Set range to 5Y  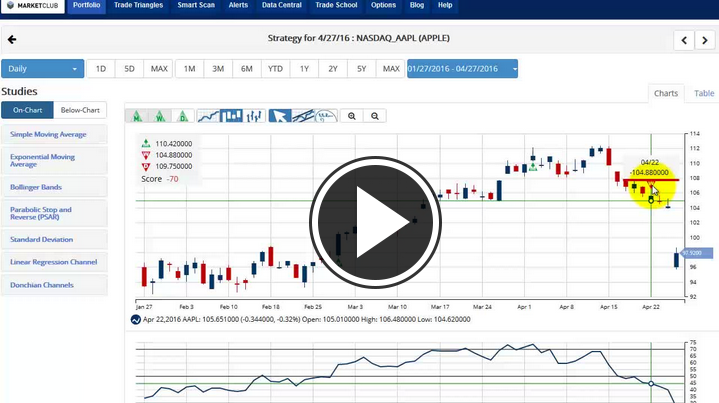click(x=362, y=69)
